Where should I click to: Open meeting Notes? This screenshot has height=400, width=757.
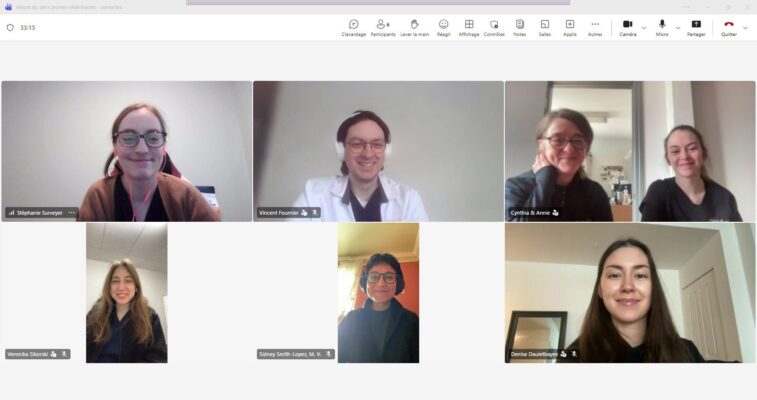(x=519, y=27)
